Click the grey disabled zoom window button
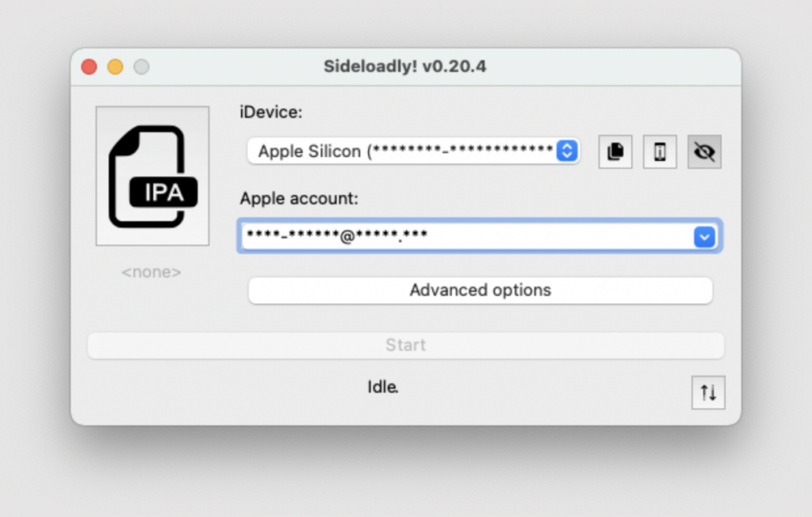 click(141, 67)
